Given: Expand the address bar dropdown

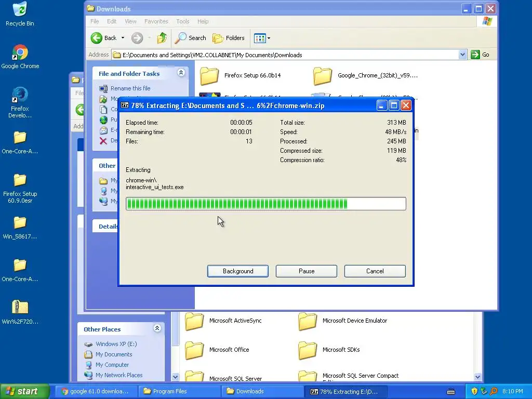Looking at the screenshot, I should 462,55.
